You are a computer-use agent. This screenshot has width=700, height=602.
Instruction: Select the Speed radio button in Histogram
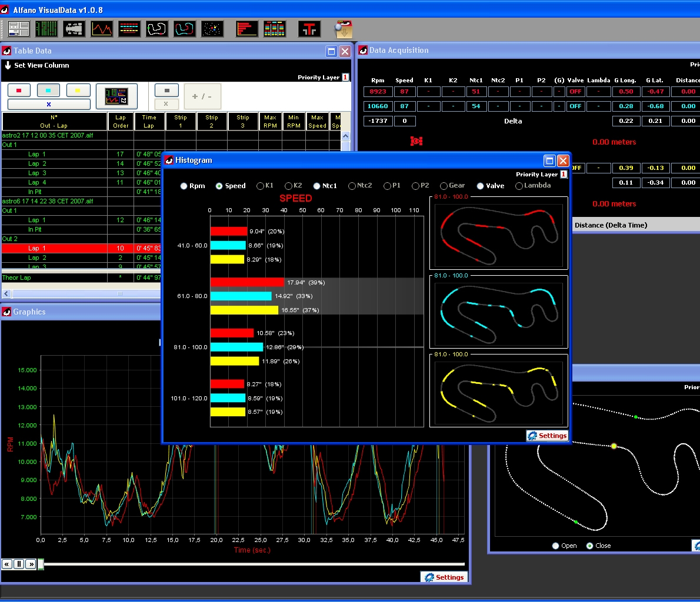coord(219,186)
